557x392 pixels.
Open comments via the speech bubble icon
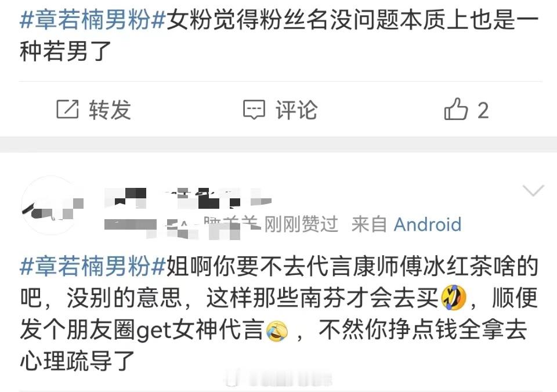tap(254, 110)
